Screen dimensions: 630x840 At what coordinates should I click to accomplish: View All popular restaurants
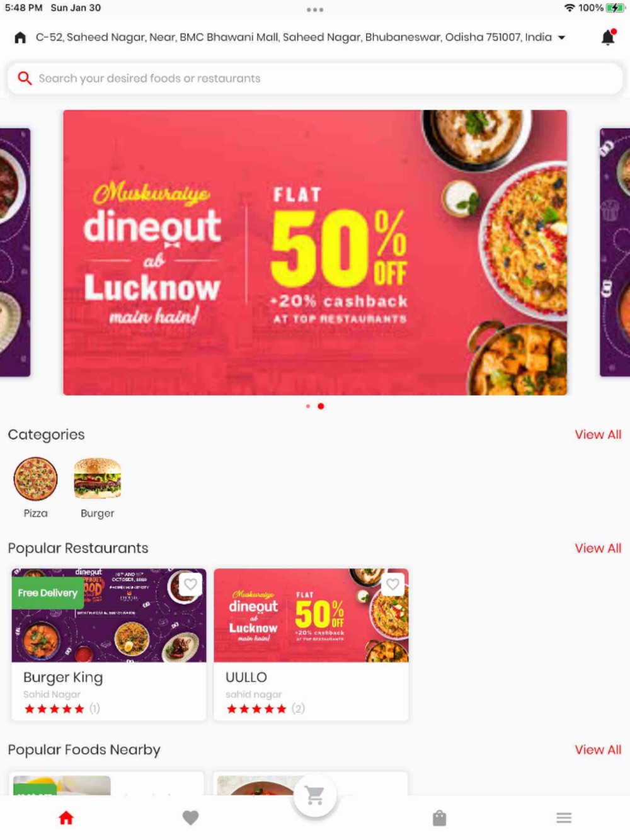pyautogui.click(x=598, y=548)
